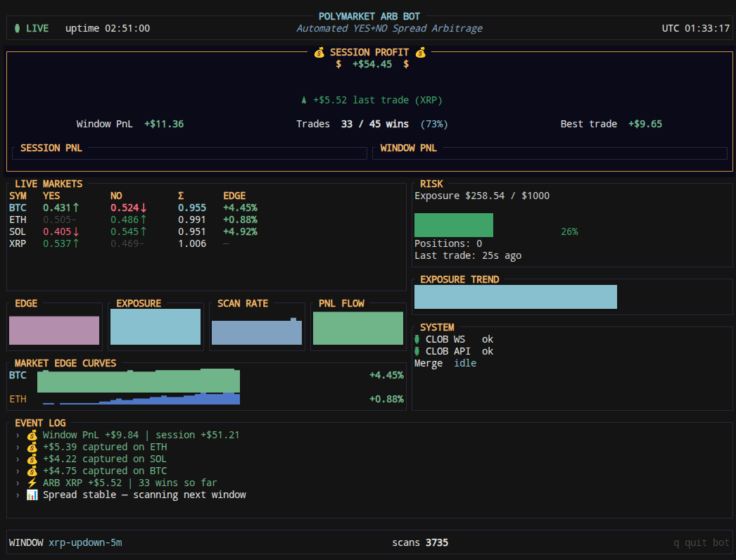Click the right money bag beside SESSION PROFIT
This screenshot has width=736, height=560.
(421, 53)
